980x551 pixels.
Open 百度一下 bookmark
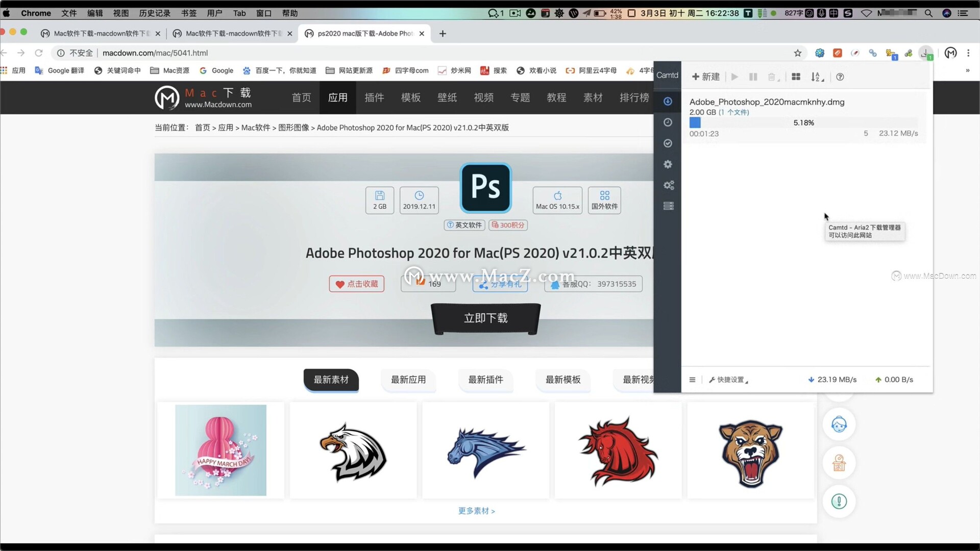coord(280,70)
